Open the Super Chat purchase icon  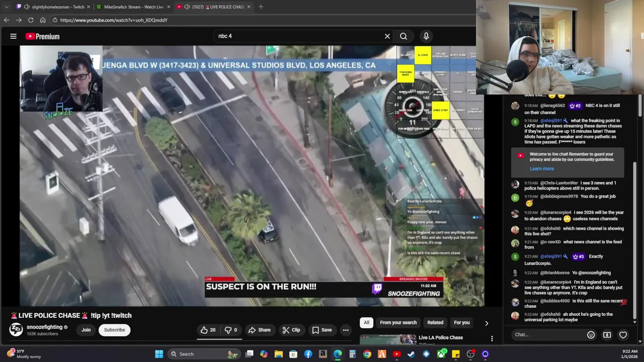(607, 335)
